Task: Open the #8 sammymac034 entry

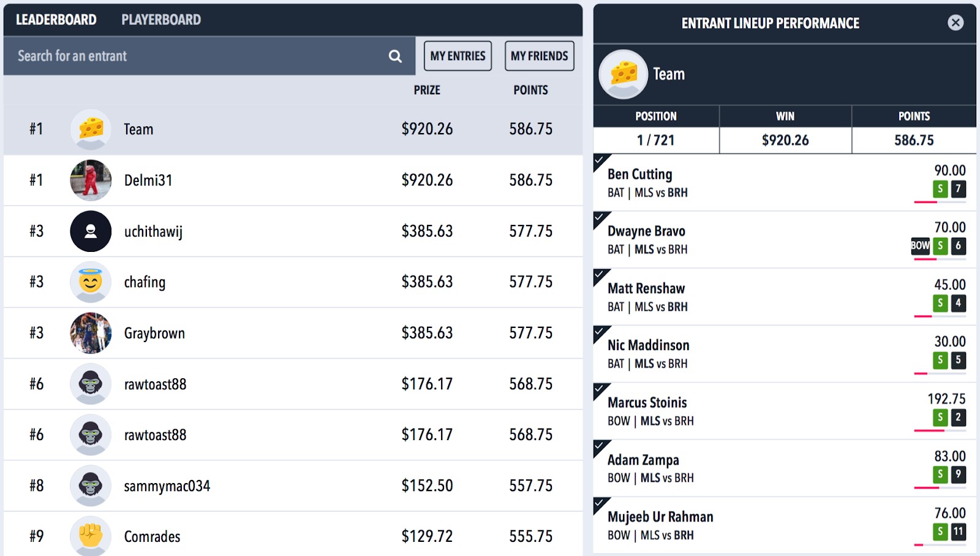Action: point(167,486)
